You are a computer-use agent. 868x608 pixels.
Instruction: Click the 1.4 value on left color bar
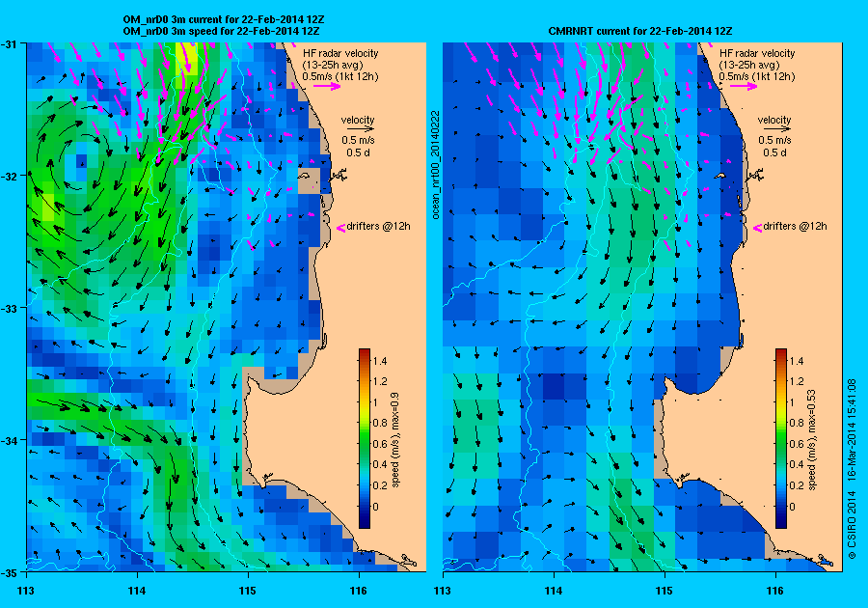click(380, 361)
